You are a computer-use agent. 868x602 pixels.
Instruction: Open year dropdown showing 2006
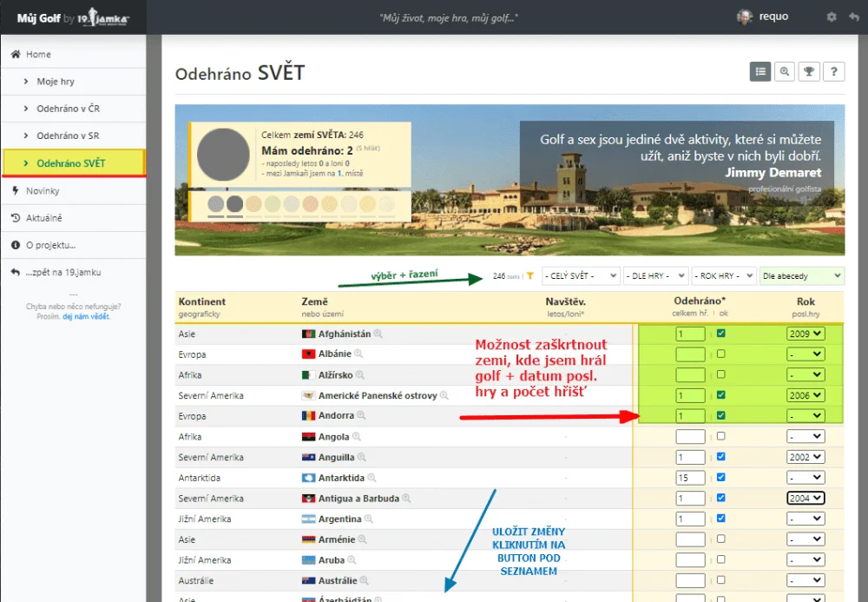[806, 395]
